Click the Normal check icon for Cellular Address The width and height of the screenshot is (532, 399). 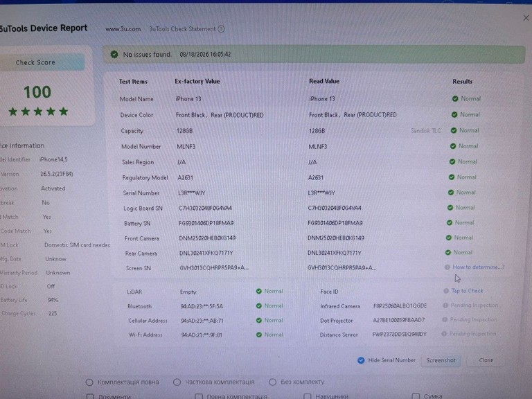click(x=259, y=320)
